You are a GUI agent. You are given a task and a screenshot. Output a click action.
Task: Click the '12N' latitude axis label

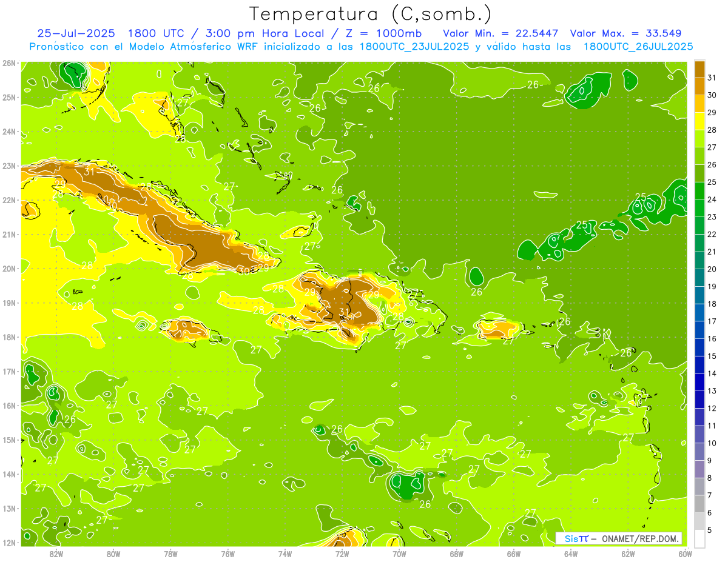click(9, 543)
